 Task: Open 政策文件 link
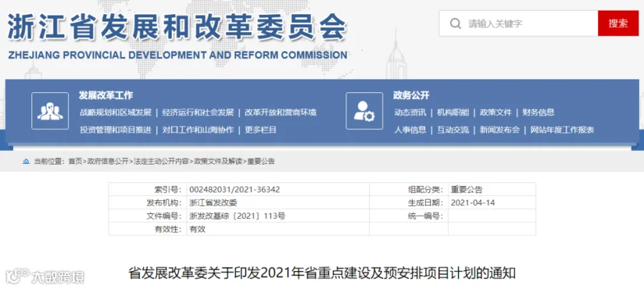click(x=496, y=112)
